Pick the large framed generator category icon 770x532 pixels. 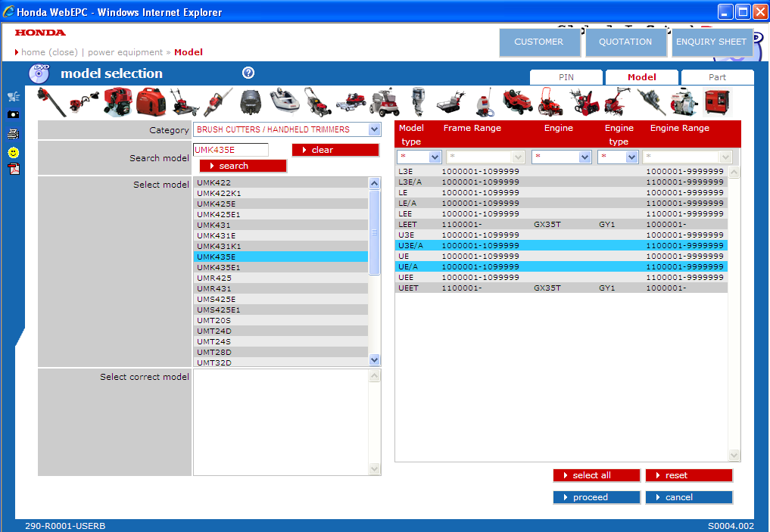[718, 102]
